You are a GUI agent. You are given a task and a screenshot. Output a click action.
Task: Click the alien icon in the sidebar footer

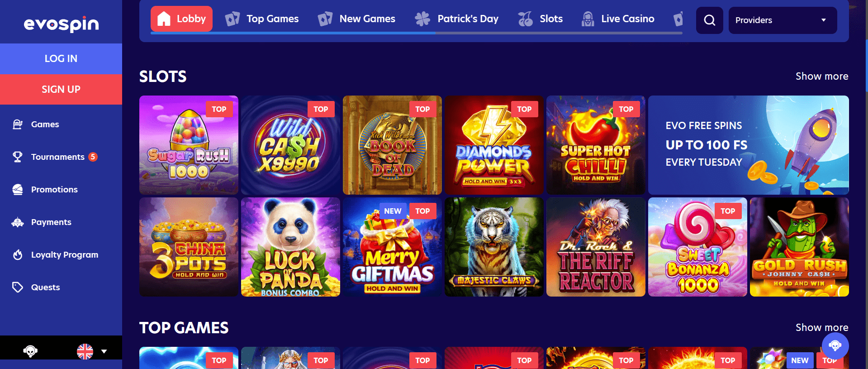pyautogui.click(x=30, y=351)
